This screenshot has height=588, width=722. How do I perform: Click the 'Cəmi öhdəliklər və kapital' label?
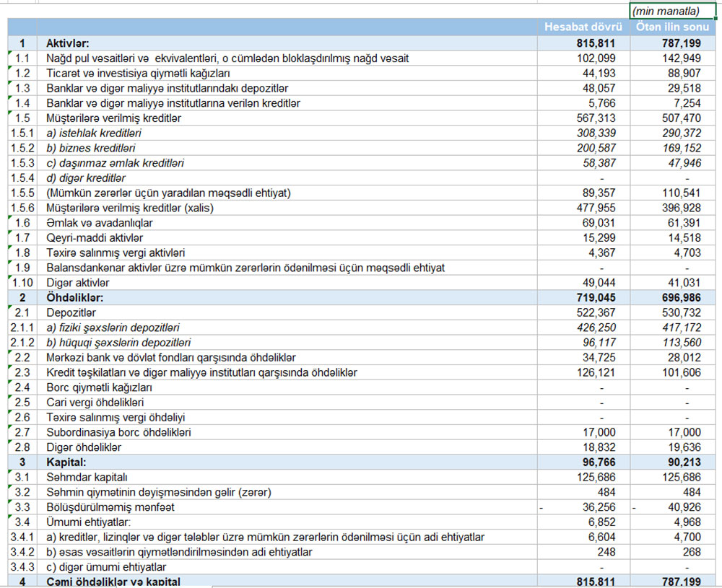click(113, 582)
